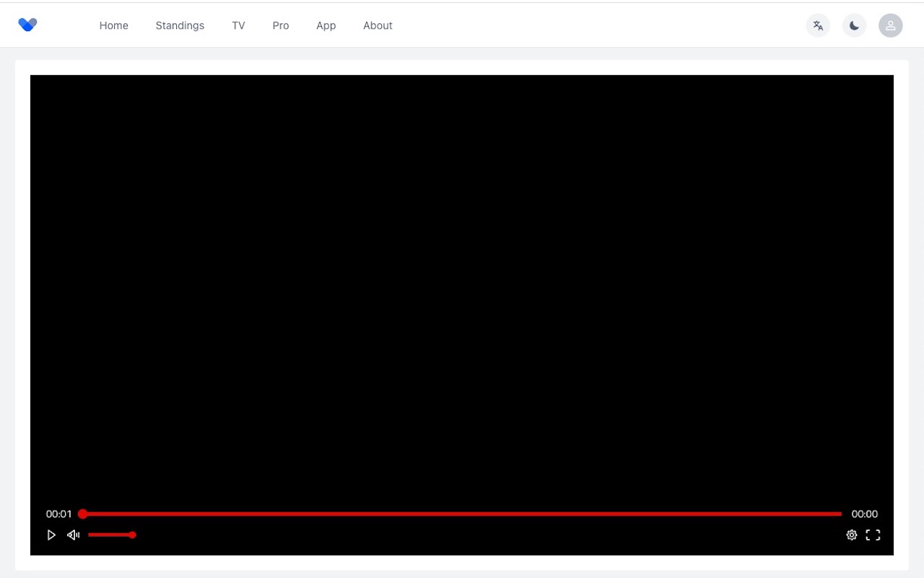This screenshot has height=578, width=924.
Task: Open the video quality settings gear
Action: point(852,535)
